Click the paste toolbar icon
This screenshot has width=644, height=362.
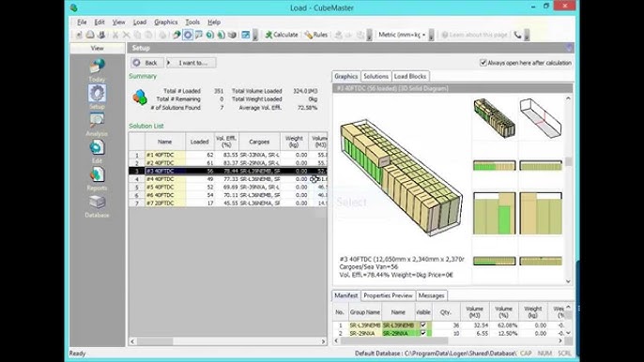point(148,35)
